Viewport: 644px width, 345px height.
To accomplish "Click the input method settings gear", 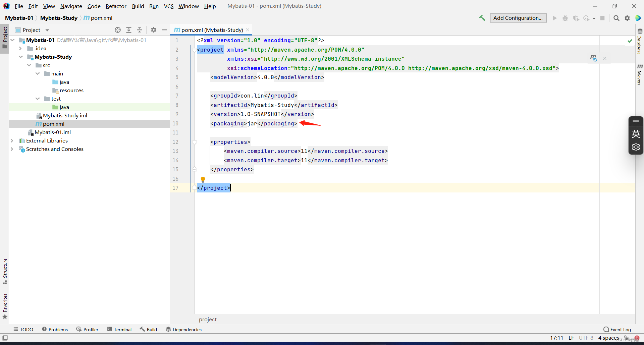I will [x=636, y=147].
